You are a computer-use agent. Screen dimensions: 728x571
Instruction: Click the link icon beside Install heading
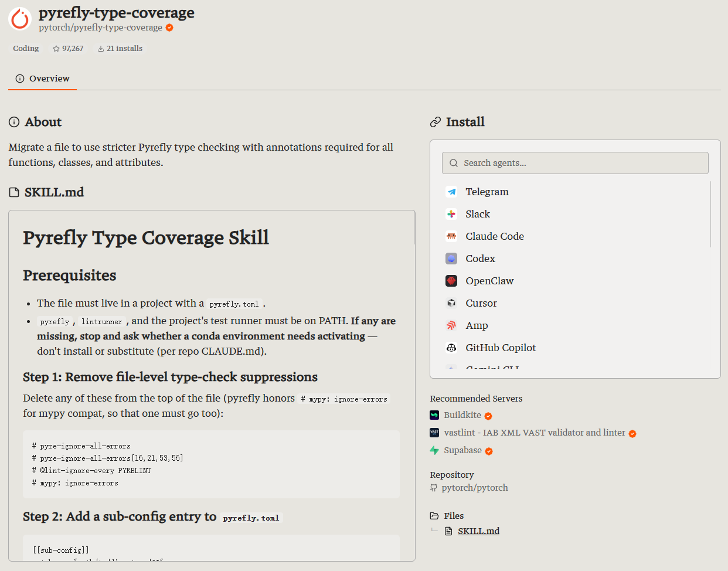(436, 122)
